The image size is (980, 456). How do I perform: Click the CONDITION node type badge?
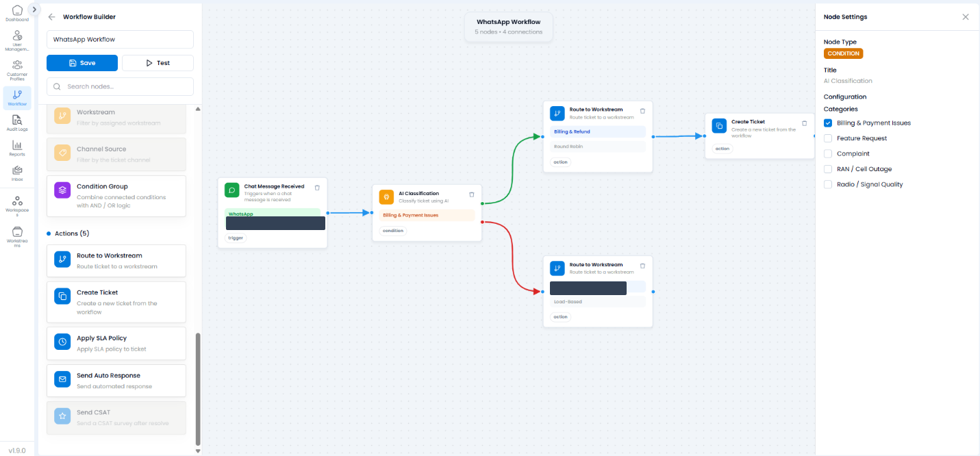[x=843, y=53]
